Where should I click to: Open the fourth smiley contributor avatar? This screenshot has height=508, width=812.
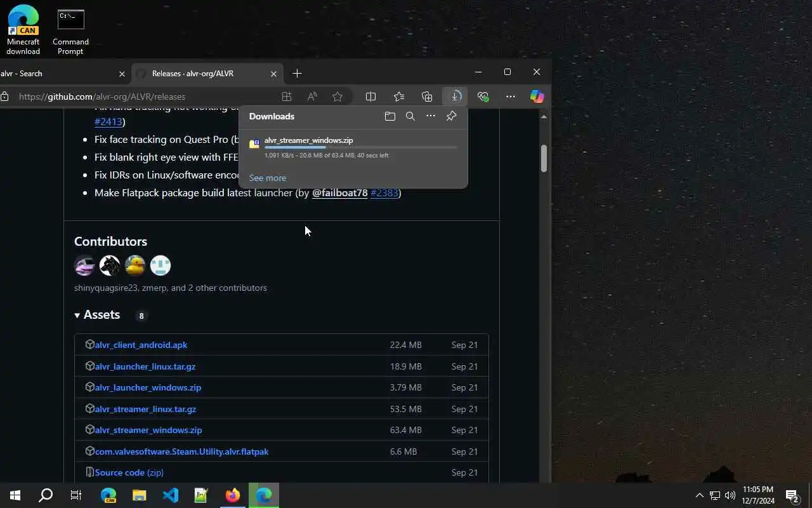(x=160, y=265)
